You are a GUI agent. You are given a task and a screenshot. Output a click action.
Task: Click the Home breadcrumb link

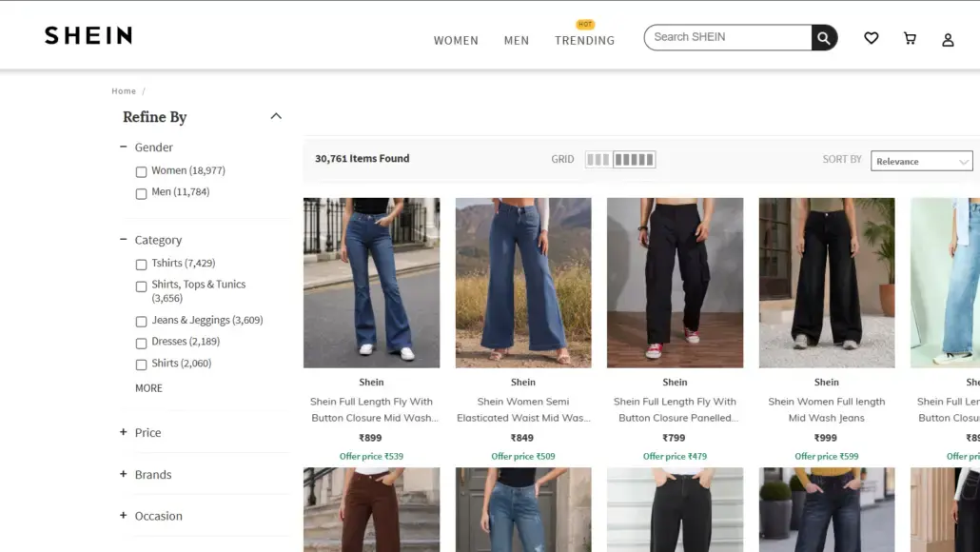[124, 91]
